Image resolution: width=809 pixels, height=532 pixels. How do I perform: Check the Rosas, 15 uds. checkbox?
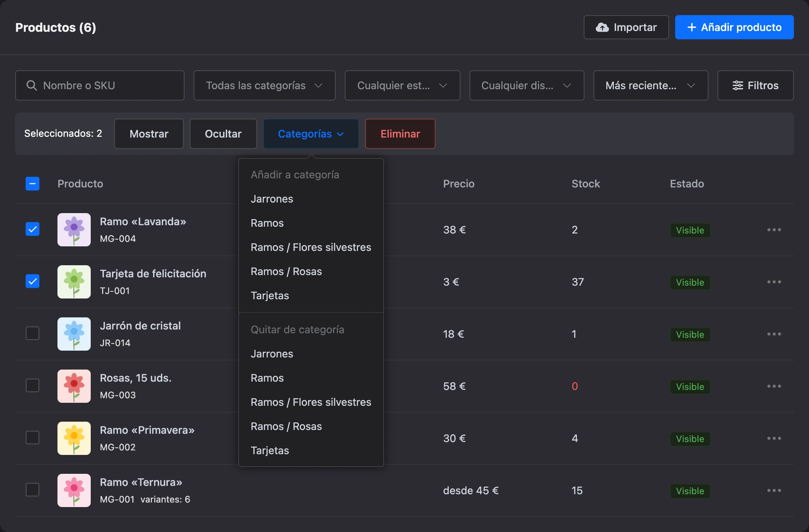tap(33, 385)
